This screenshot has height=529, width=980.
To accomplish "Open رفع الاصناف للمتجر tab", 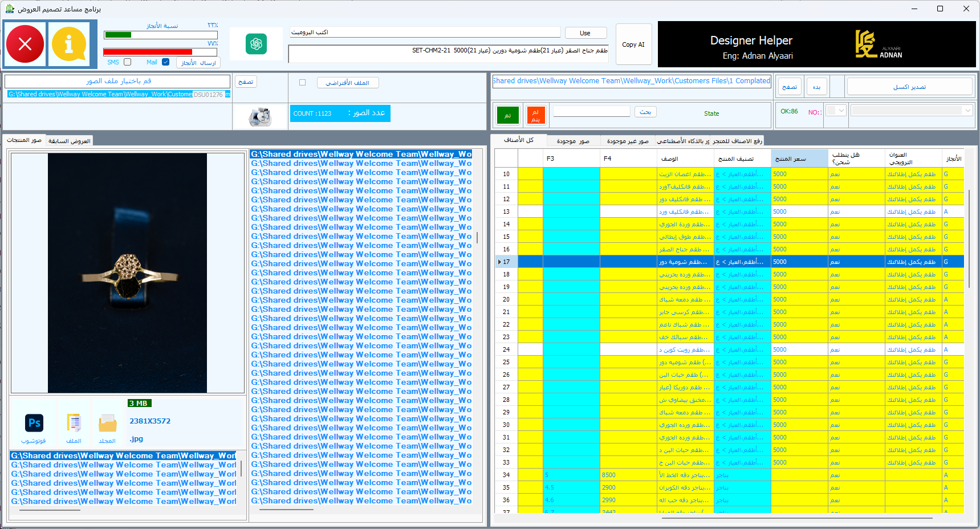I will pyautogui.click(x=737, y=141).
